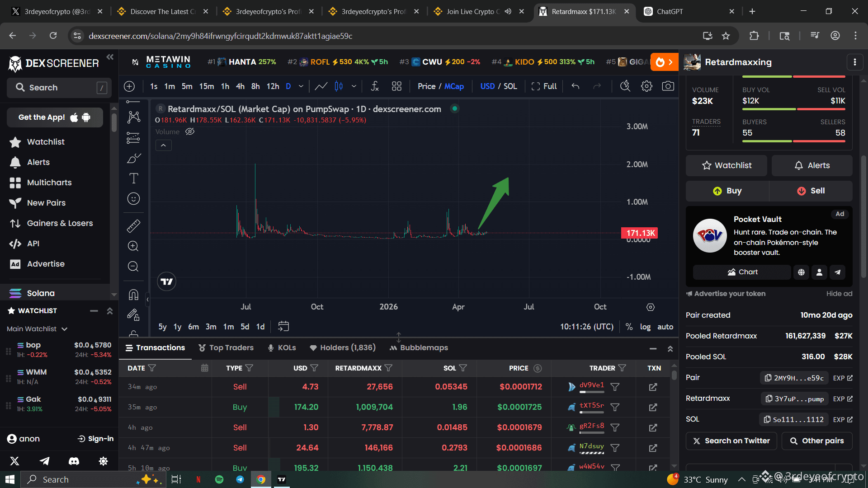Switch chart denomination to USD

pyautogui.click(x=487, y=86)
